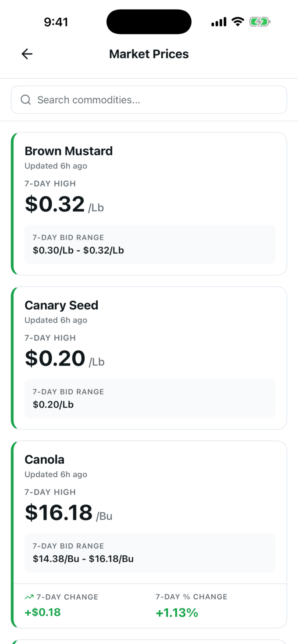Image resolution: width=298 pixels, height=644 pixels.
Task: Tap Canola 7-day bid range box
Action: [x=150, y=553]
